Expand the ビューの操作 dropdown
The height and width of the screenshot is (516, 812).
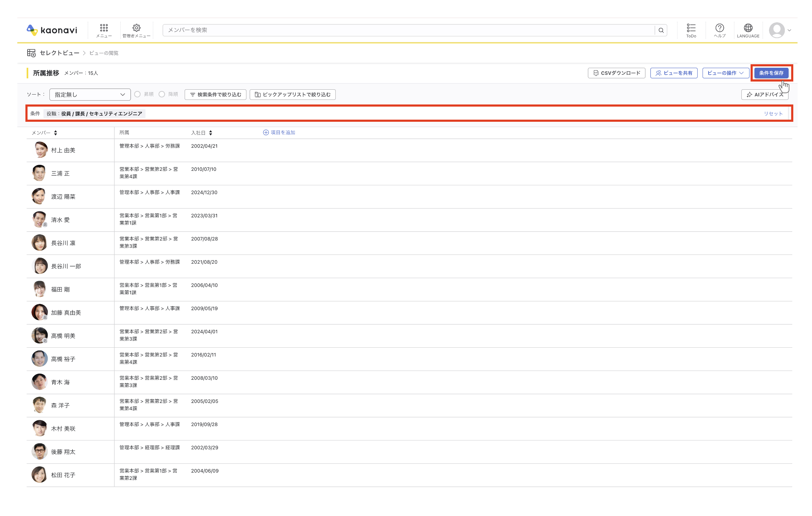[726, 73]
